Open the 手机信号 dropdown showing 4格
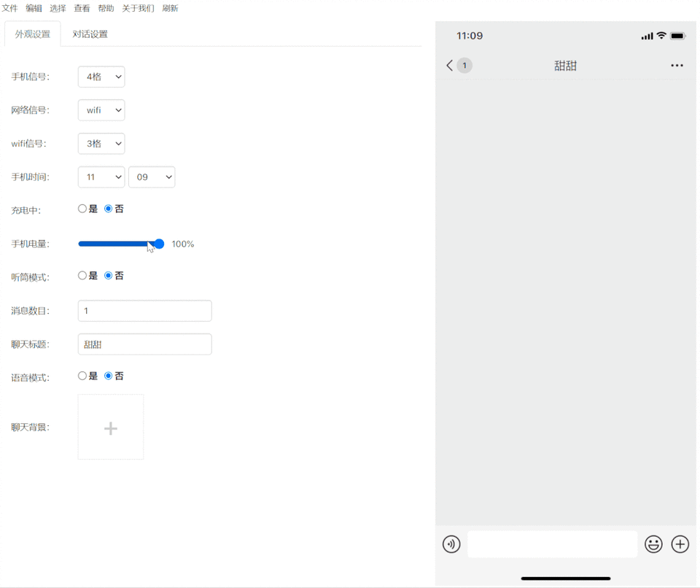Screen dimensions: 700x588 (x=101, y=77)
